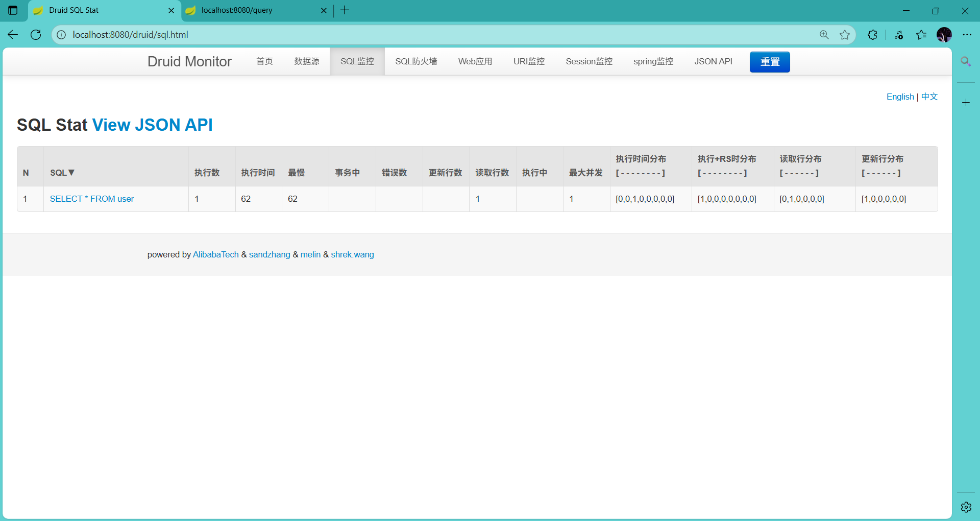This screenshot has width=980, height=521.
Task: Open the SQL防火墙 menu item
Action: point(416,62)
